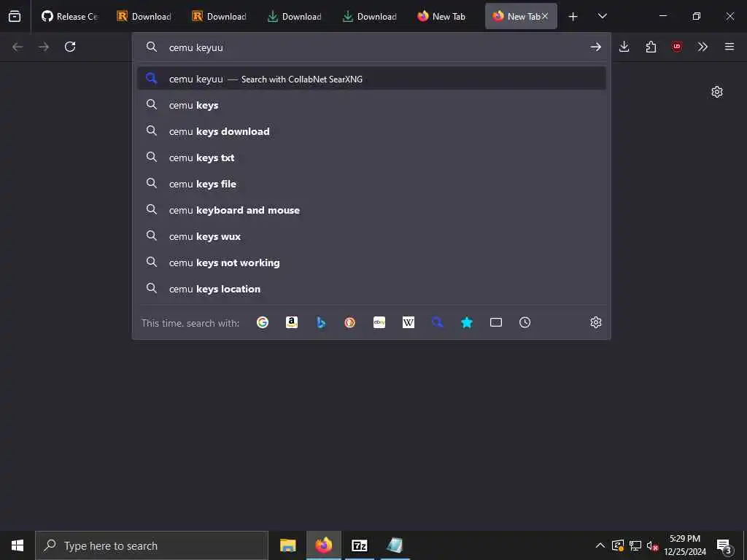Select suggestion cemu keyboard and mouse
Screen dimensions: 747x560
click(371, 210)
